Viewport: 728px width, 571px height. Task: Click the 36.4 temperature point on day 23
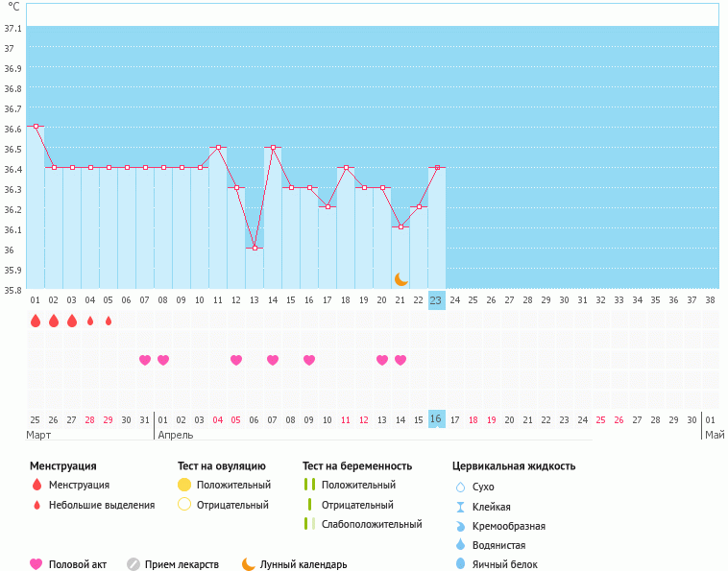(x=437, y=167)
